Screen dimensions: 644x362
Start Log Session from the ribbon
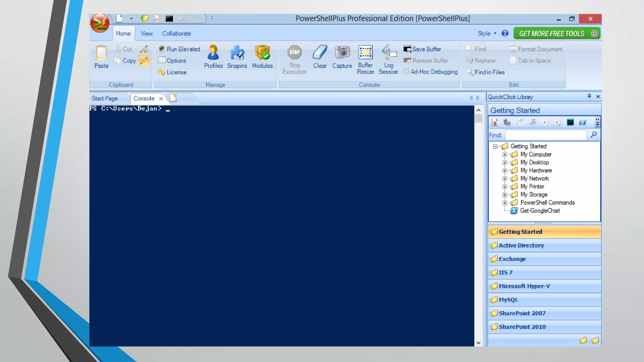(388, 53)
